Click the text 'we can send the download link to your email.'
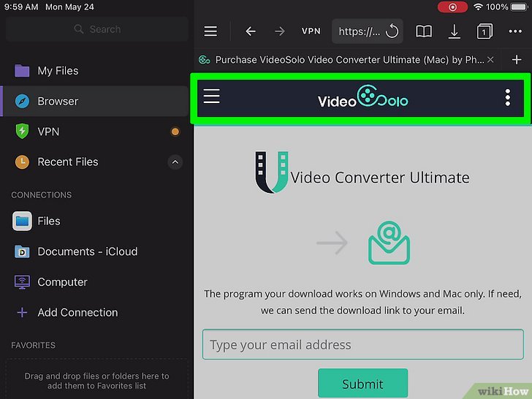 pyautogui.click(x=362, y=311)
